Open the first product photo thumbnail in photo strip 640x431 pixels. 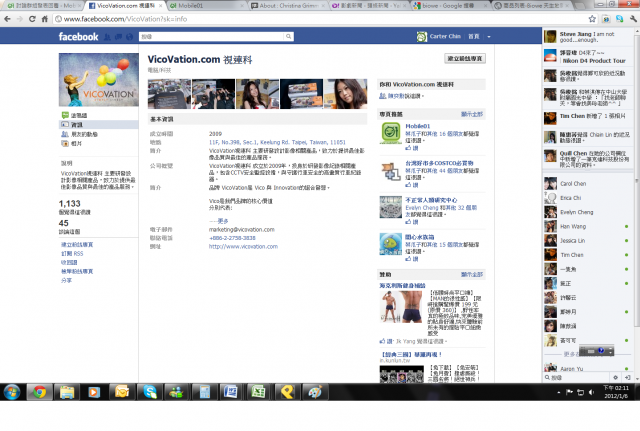[169, 94]
